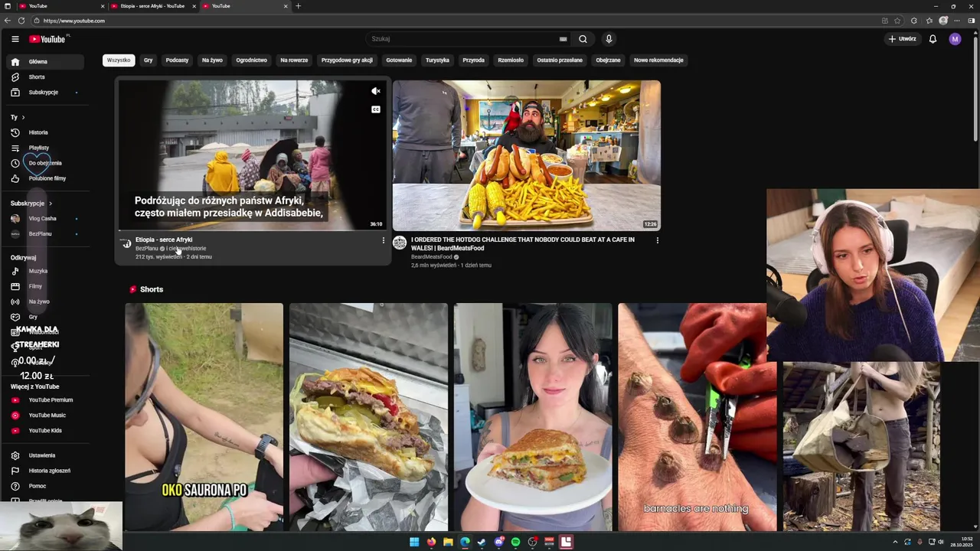Open Steam from the taskbar
This screenshot has height=551, width=980.
click(482, 542)
